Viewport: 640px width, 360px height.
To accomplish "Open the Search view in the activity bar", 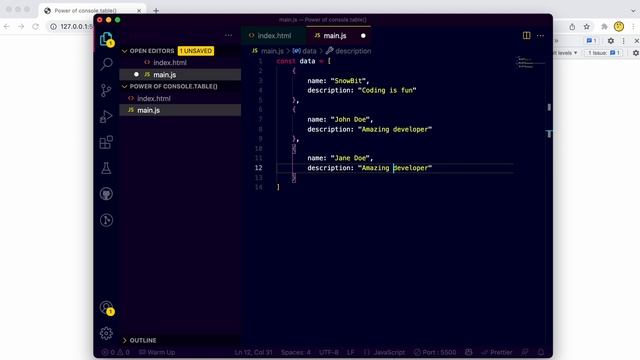I will 107,64.
